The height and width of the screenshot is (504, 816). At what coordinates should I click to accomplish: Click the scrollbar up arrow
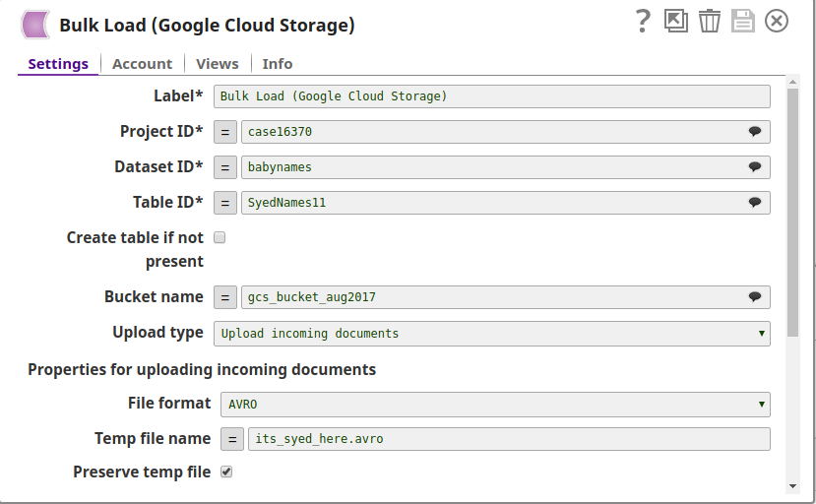792,82
